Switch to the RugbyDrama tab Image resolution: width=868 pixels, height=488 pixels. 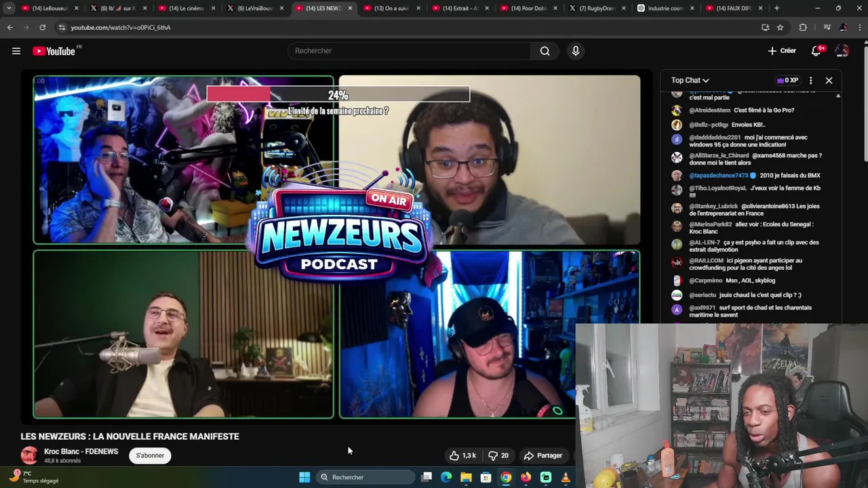coord(597,8)
